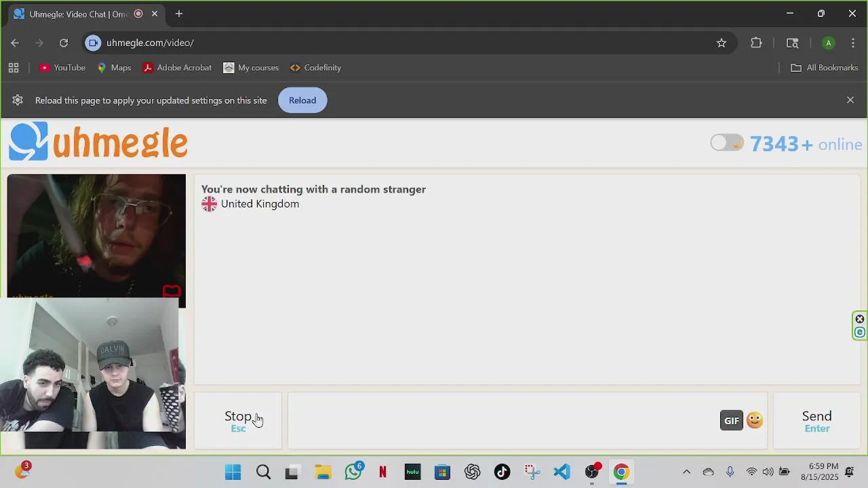
Task: Click the microphone icon in the system tray
Action: (x=730, y=472)
